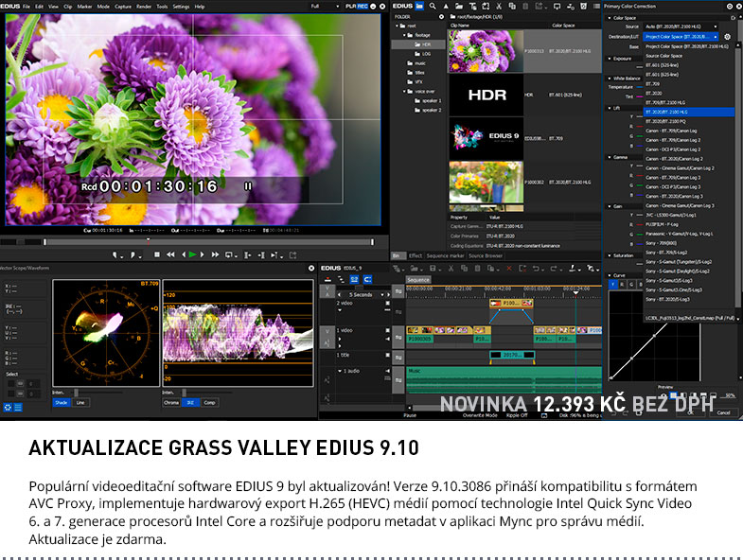Click the bin show in player icon
Viewport: 743px width, 560px height.
tap(557, 7)
